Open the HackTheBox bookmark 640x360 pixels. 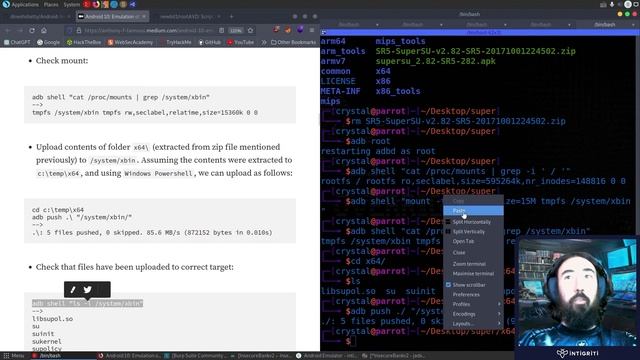point(84,42)
